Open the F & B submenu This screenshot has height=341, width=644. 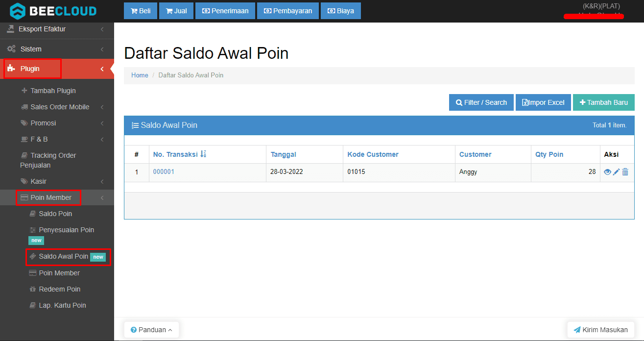point(39,139)
